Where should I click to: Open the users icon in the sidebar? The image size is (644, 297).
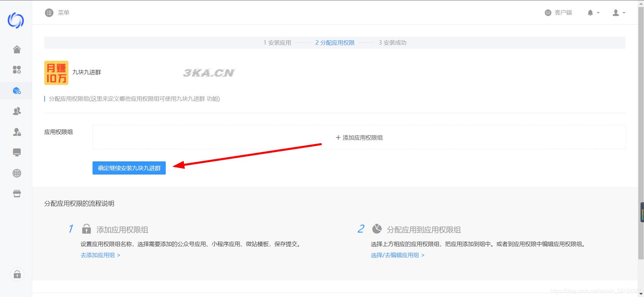tap(17, 111)
